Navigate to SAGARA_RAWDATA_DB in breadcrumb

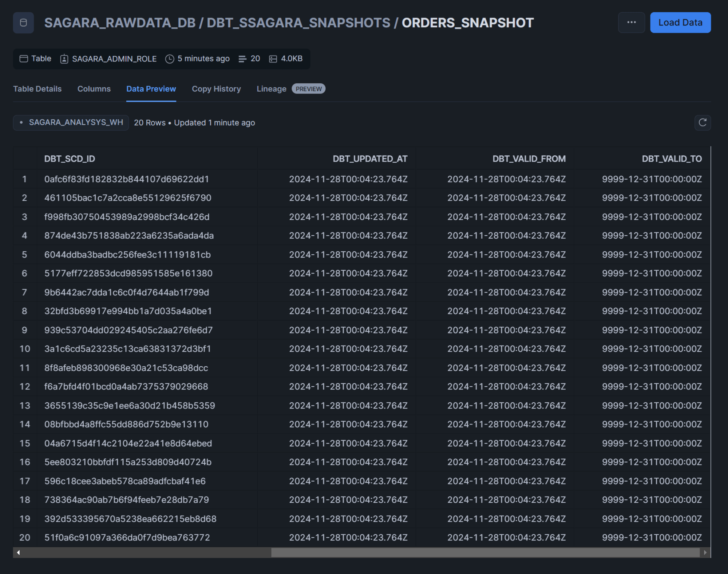tap(120, 23)
